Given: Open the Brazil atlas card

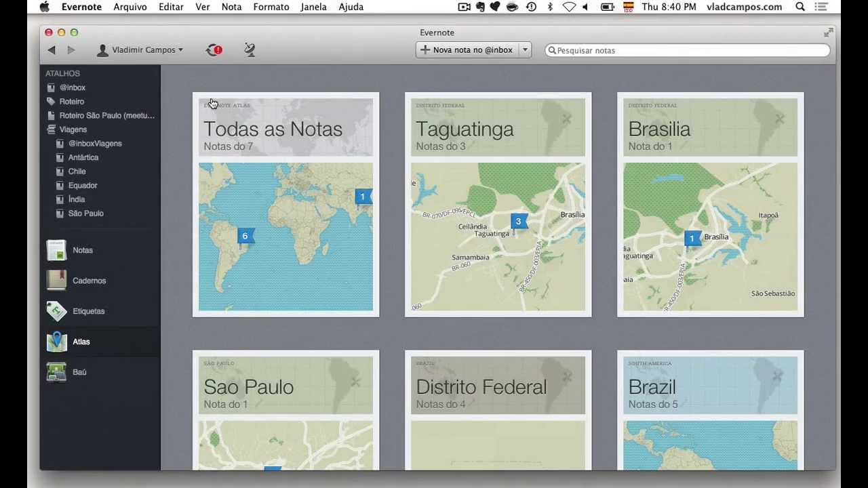Looking at the screenshot, I should (711, 410).
